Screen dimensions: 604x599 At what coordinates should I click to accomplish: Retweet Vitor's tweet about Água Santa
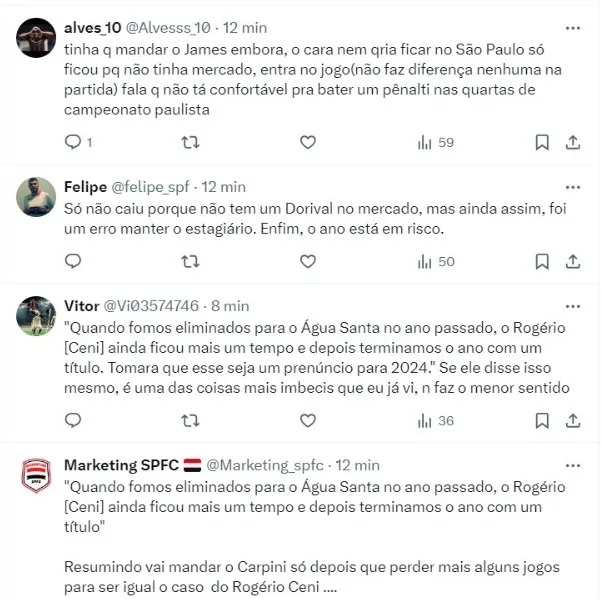(x=190, y=421)
